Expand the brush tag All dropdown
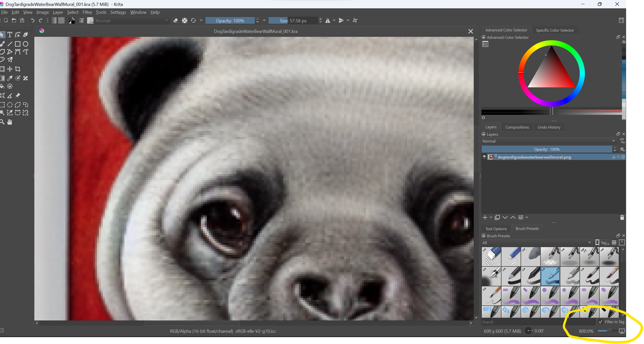Screen dimensions: 644x344 pyautogui.click(x=537, y=243)
